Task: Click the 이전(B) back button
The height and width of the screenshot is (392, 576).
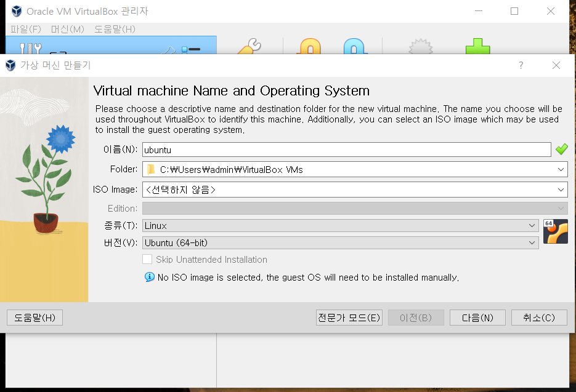Action: [416, 318]
